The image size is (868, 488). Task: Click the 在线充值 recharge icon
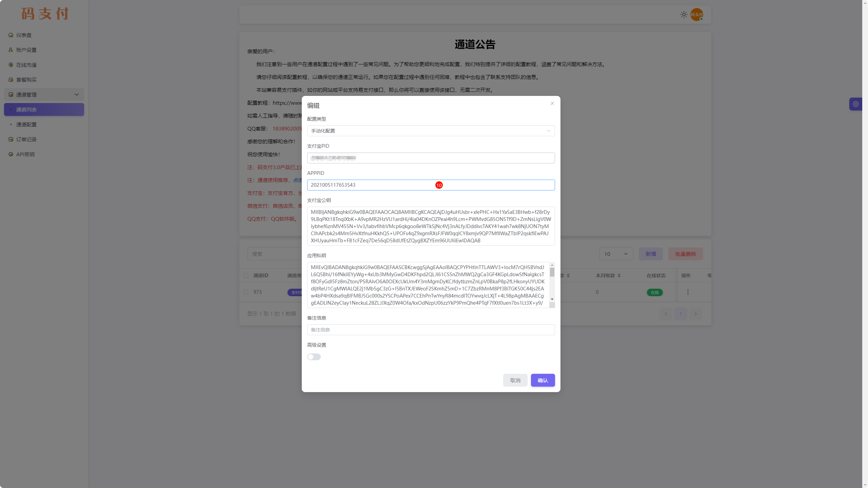coord(11,65)
